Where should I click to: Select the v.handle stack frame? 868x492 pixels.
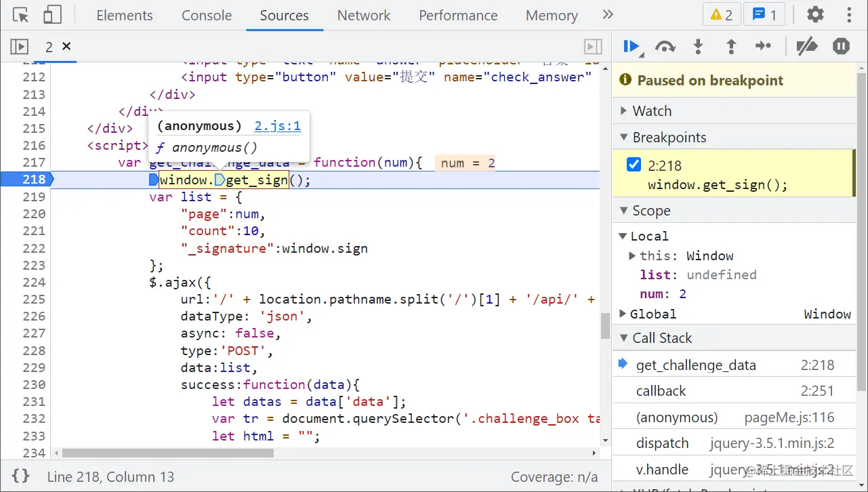[x=735, y=469]
